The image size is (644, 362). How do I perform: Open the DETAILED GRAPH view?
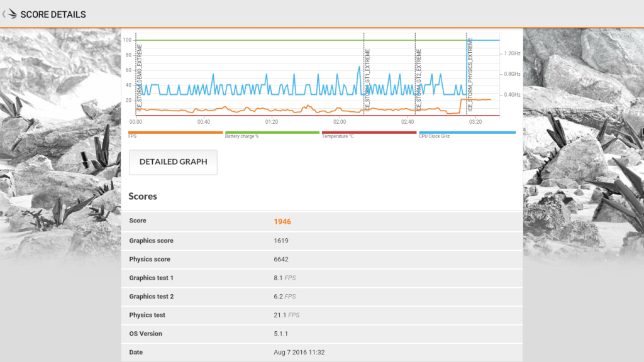[174, 162]
